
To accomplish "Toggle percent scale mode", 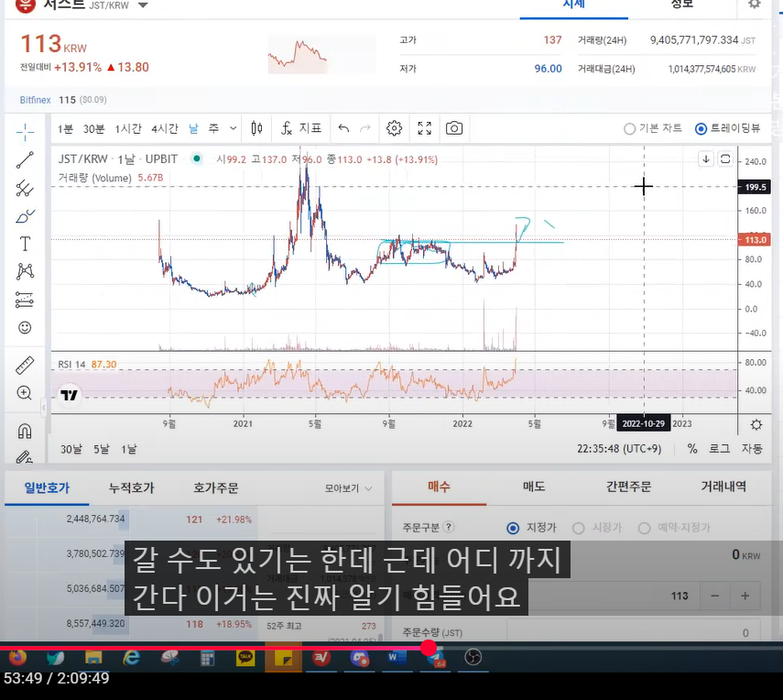I will click(x=692, y=449).
